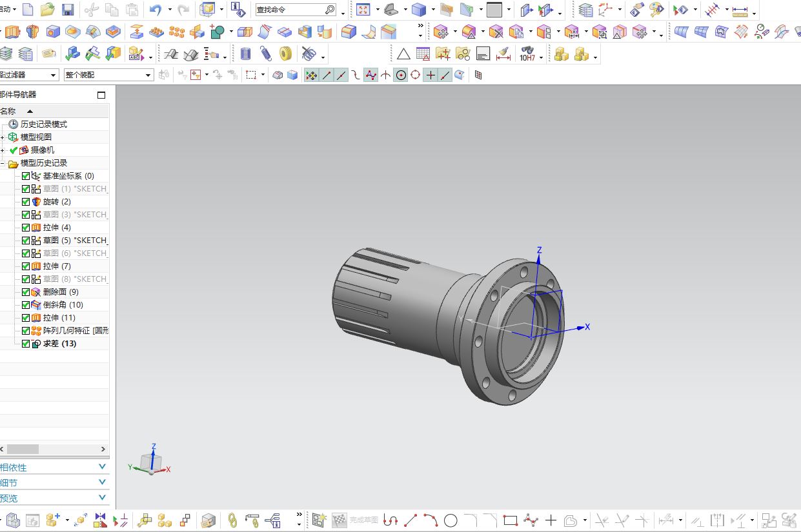Image resolution: width=801 pixels, height=532 pixels.
Task: Click the navigator scrollbar right arrow
Action: (x=103, y=449)
